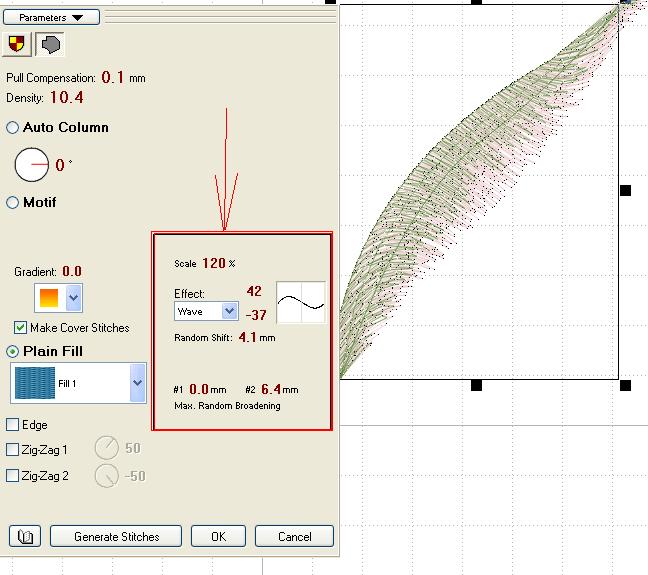Uncheck Make Cover Stitches checkbox

[21, 327]
